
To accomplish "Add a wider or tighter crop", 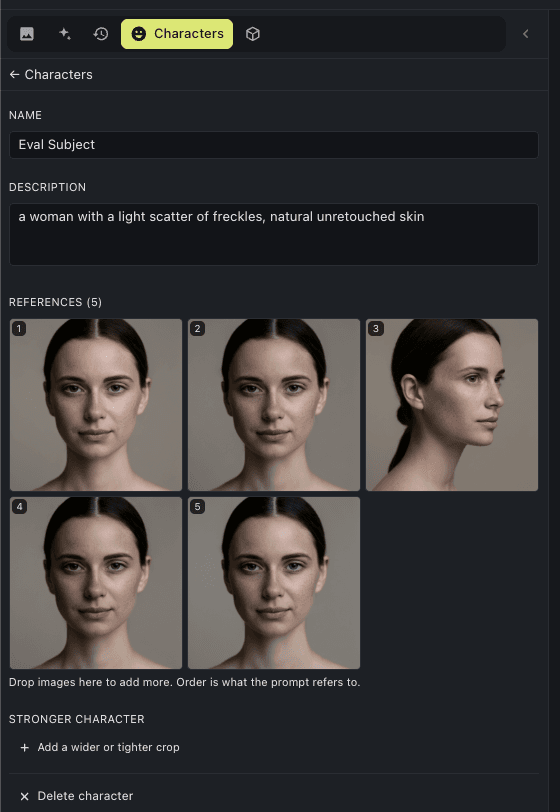I will click(99, 747).
